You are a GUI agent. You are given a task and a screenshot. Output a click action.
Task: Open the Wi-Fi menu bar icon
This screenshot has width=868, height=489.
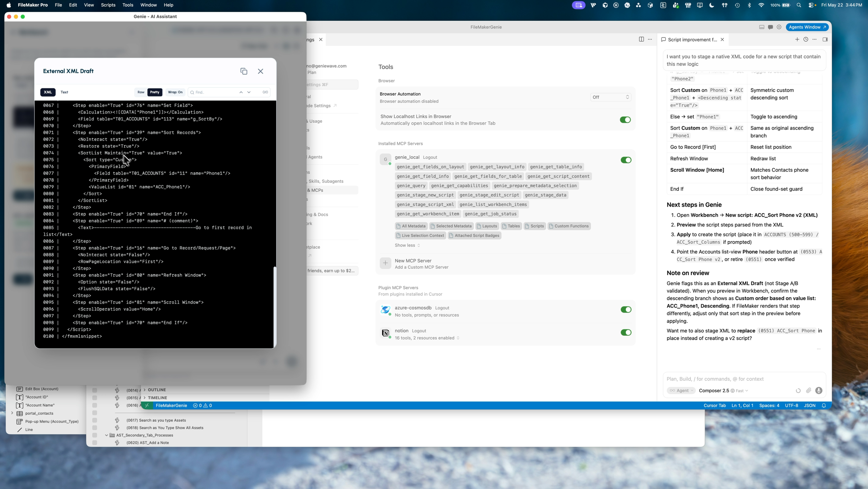click(761, 5)
